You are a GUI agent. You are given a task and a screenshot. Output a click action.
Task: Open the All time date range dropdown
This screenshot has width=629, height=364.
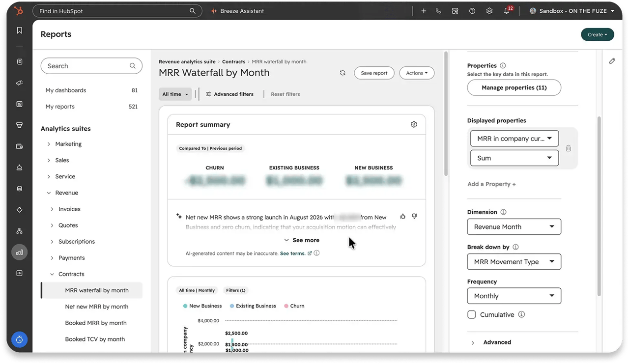pos(175,94)
